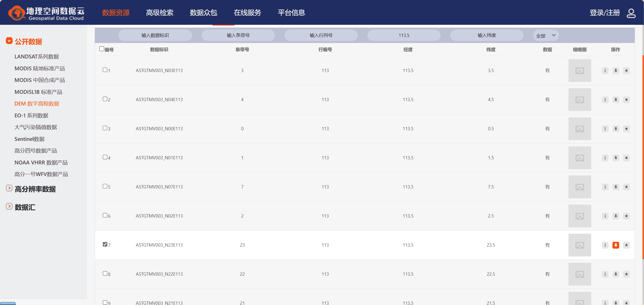Star ASTGTMV003_N07E113 row

[x=626, y=187]
